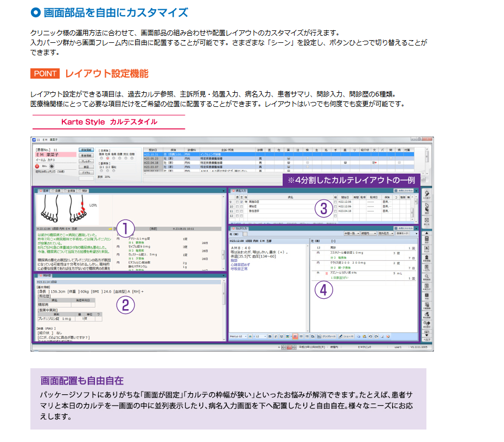Click the 保険情報 button
Viewport: 504px width, 442px height.
(x=86, y=150)
